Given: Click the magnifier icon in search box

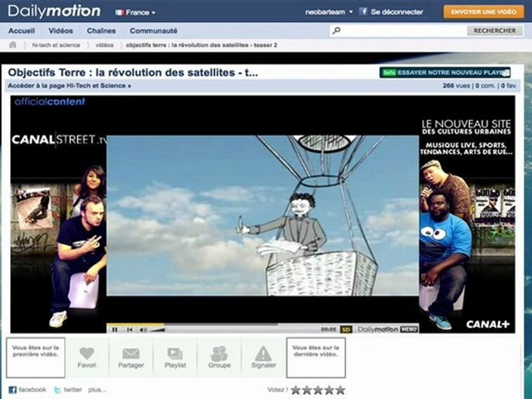Looking at the screenshot, I should click(336, 30).
